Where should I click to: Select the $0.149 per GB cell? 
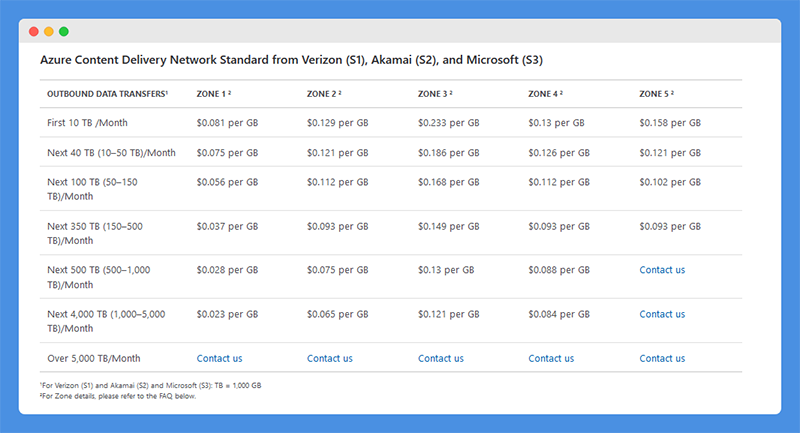click(448, 226)
